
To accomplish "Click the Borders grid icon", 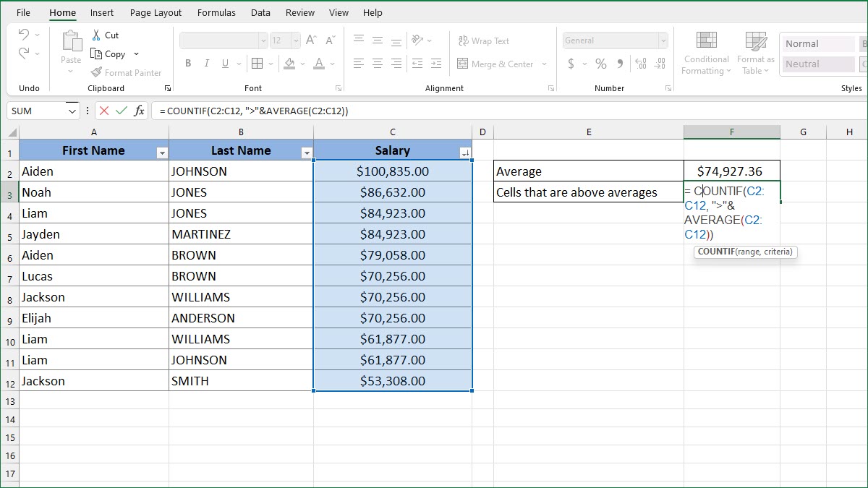I will tap(257, 64).
